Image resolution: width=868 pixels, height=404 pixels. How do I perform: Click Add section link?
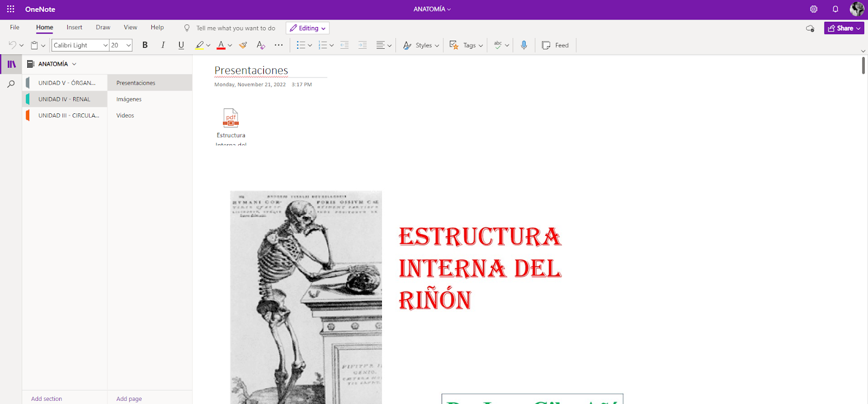(47, 399)
